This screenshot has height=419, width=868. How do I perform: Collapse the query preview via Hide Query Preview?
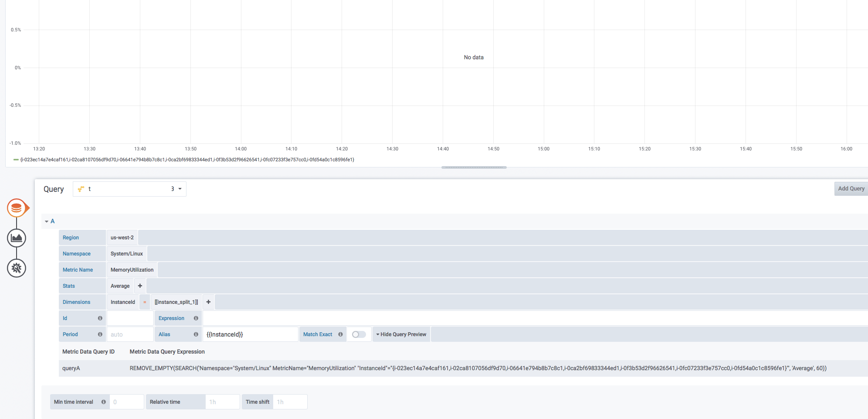(400, 334)
